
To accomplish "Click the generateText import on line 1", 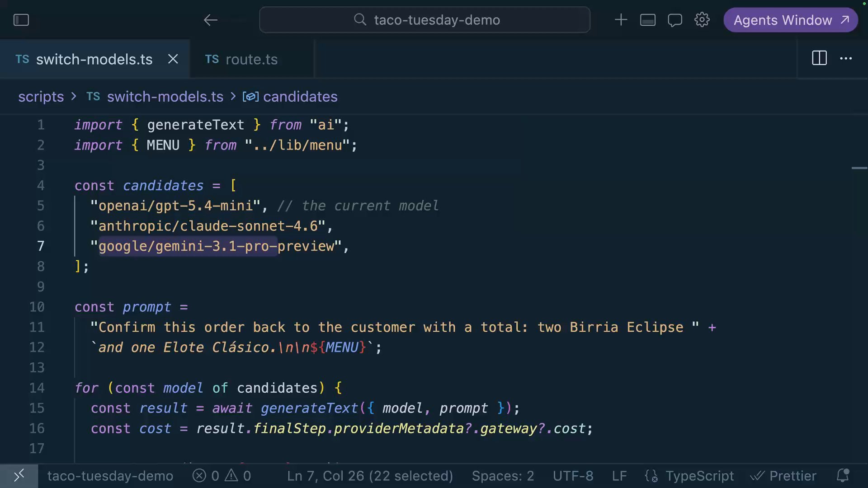I will [x=195, y=125].
